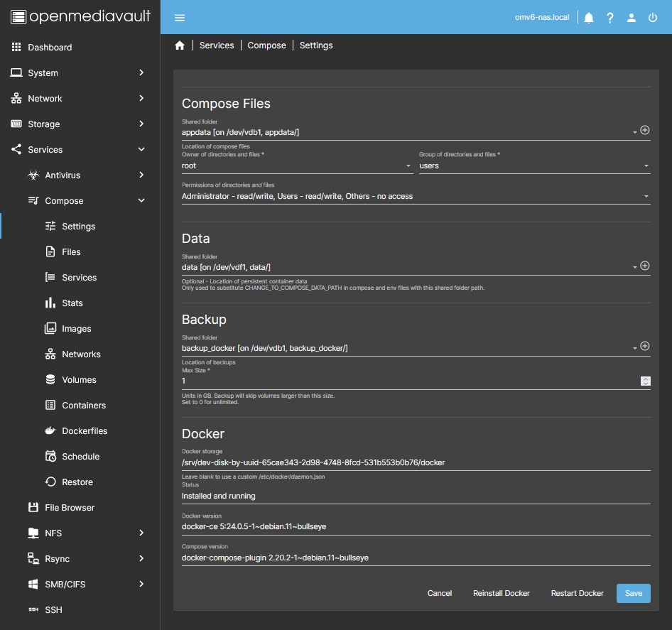Image resolution: width=672 pixels, height=630 pixels.
Task: Create new shared folder for Data
Action: pos(645,266)
